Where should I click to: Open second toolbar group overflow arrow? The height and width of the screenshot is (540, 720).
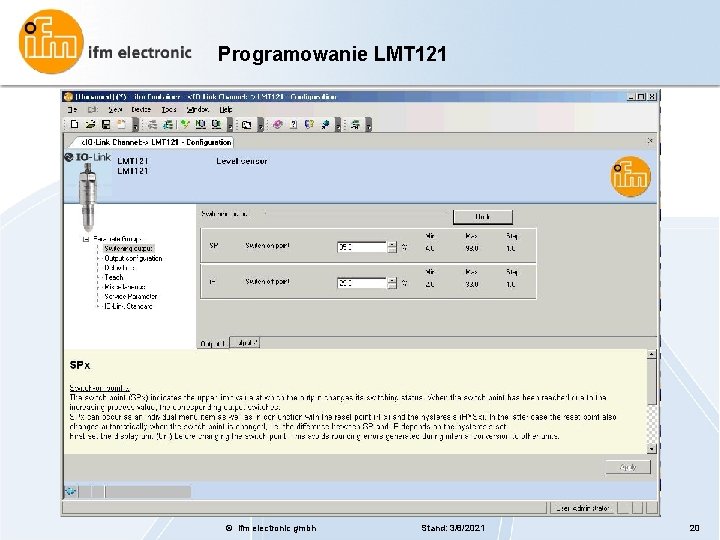pyautogui.click(x=231, y=125)
